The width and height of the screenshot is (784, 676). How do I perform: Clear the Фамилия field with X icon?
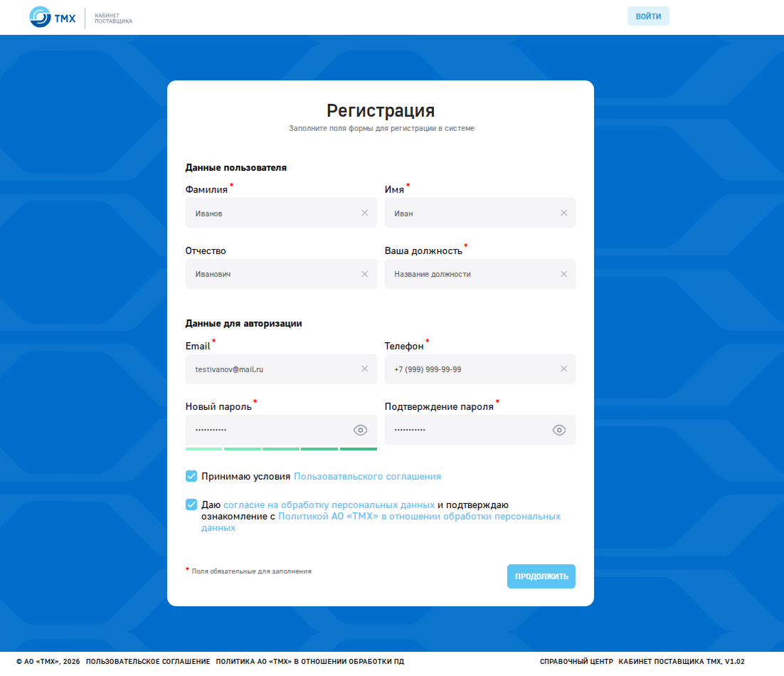point(364,213)
